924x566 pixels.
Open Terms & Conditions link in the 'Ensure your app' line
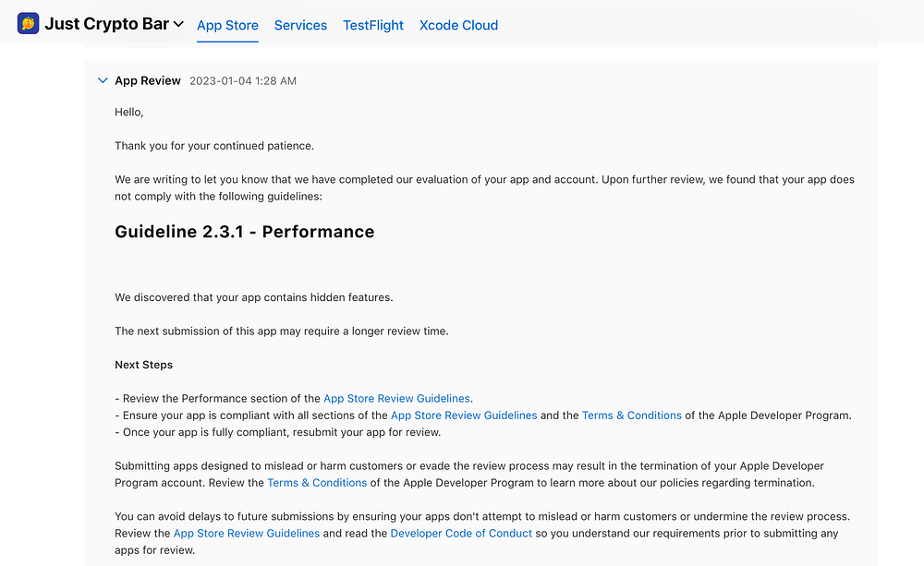tap(632, 415)
